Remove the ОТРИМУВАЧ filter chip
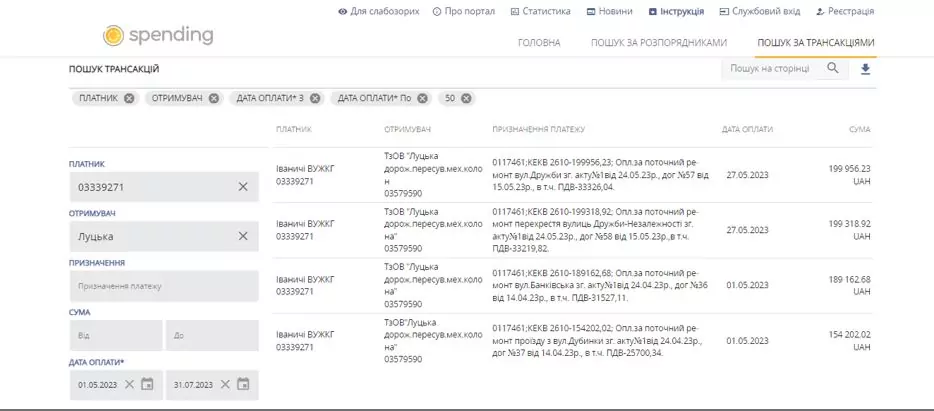The image size is (934, 411). (214, 98)
